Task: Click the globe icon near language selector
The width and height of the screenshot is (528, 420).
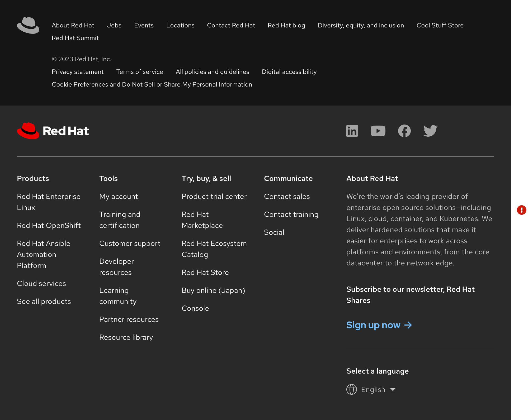Action: pos(352,389)
